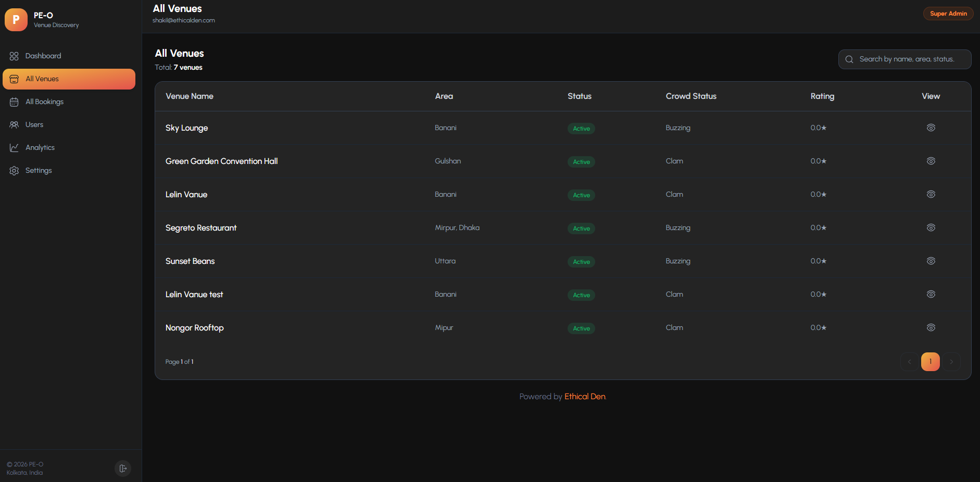The image size is (980, 482).
Task: Click the Users people icon
Action: coord(14,125)
